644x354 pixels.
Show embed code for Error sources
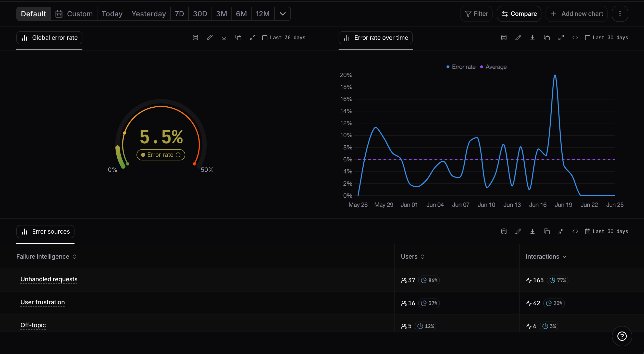pyautogui.click(x=575, y=232)
